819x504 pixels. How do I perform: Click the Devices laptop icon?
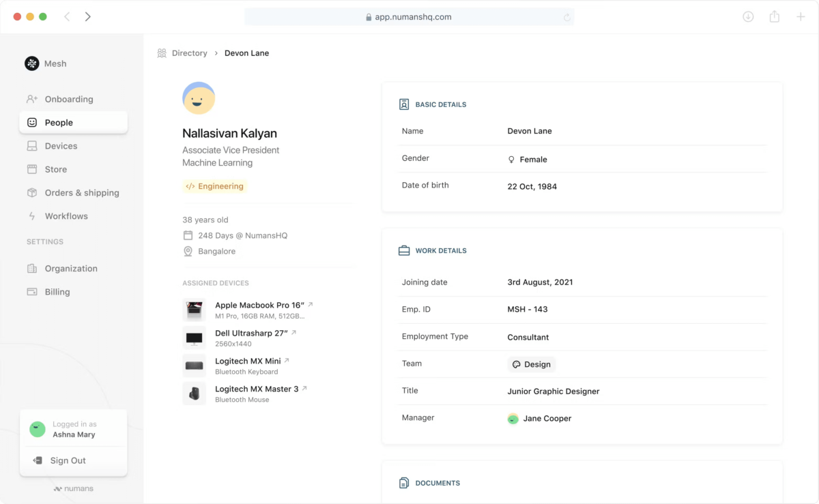click(32, 146)
